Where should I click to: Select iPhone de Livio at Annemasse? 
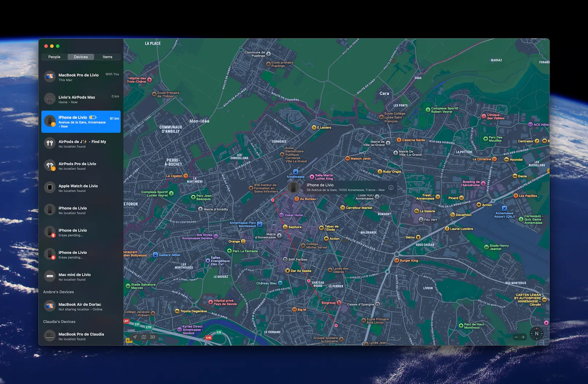[x=81, y=121]
